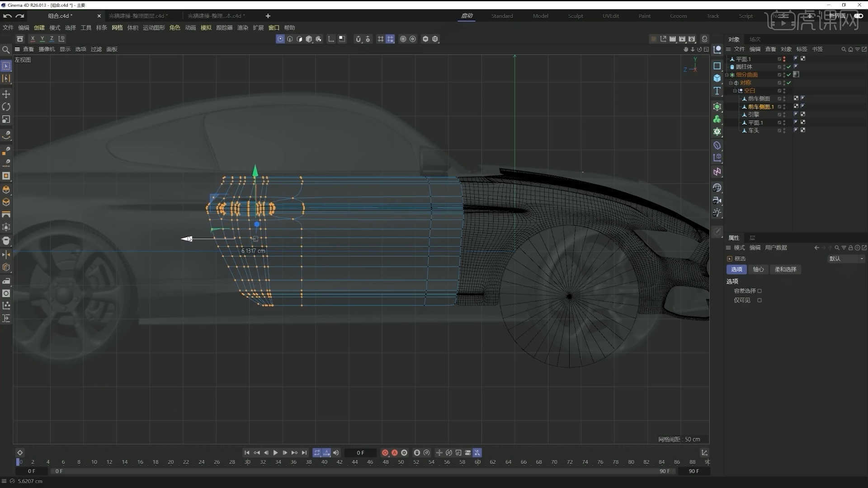
Task: Click the green cloner generator icon
Action: 717,119
